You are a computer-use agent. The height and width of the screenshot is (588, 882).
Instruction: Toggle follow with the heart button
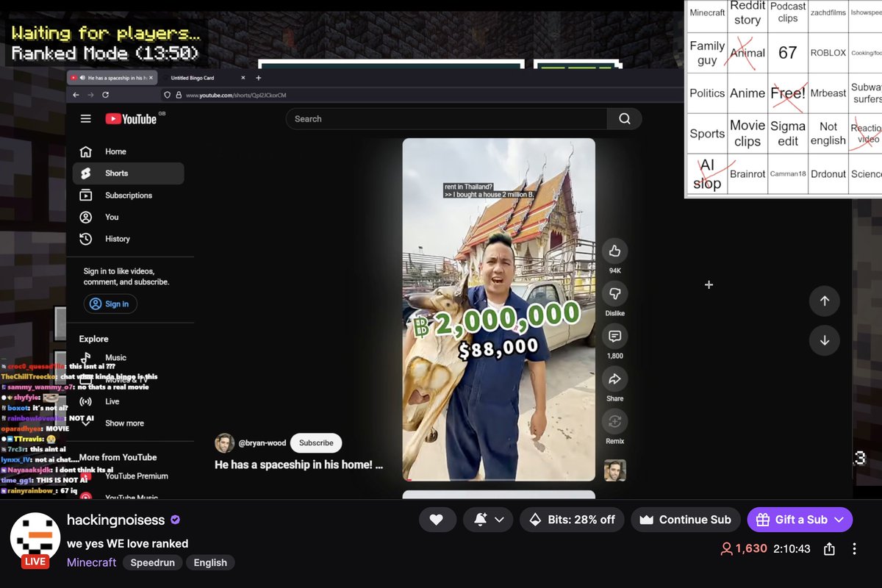click(437, 520)
